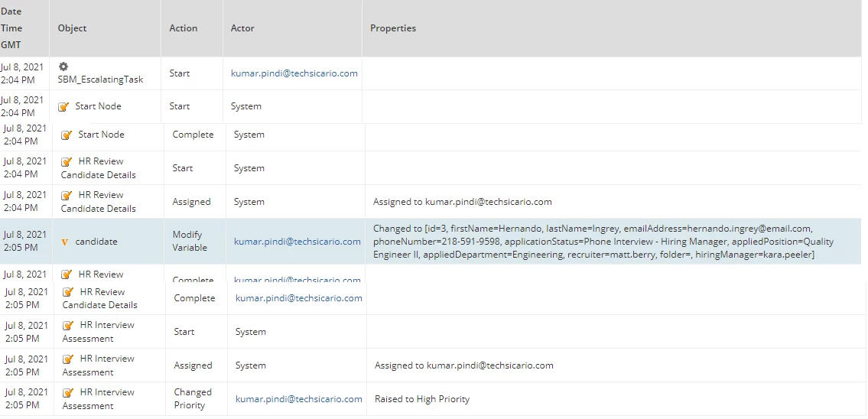Viewport: 868px width, 419px height.
Task: Click the Start action for HR Interview Assessment
Action: 184,332
